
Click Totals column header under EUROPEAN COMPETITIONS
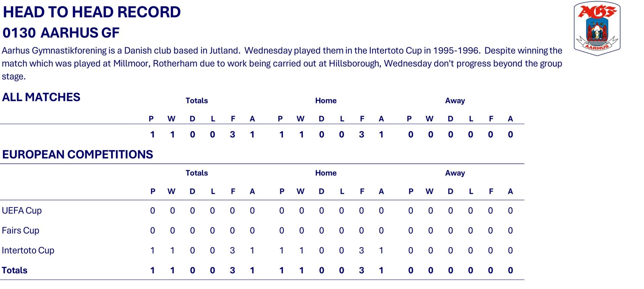197,173
